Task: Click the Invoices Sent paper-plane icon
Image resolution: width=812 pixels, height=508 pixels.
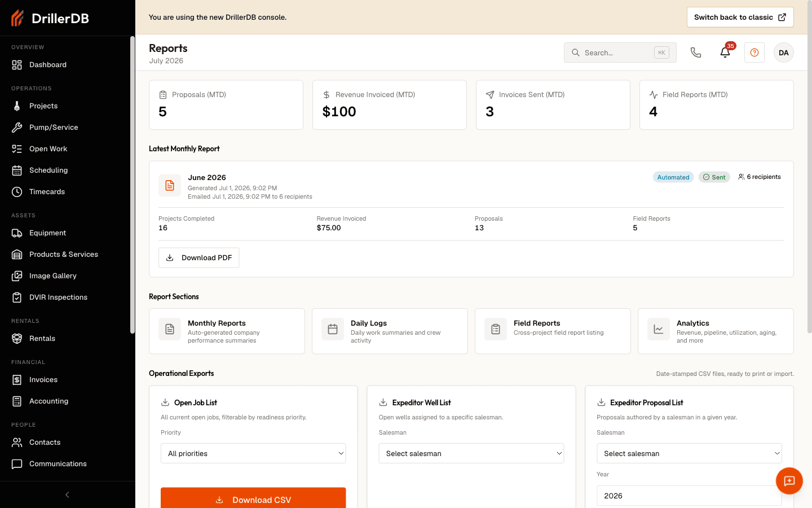Action: [489, 95]
